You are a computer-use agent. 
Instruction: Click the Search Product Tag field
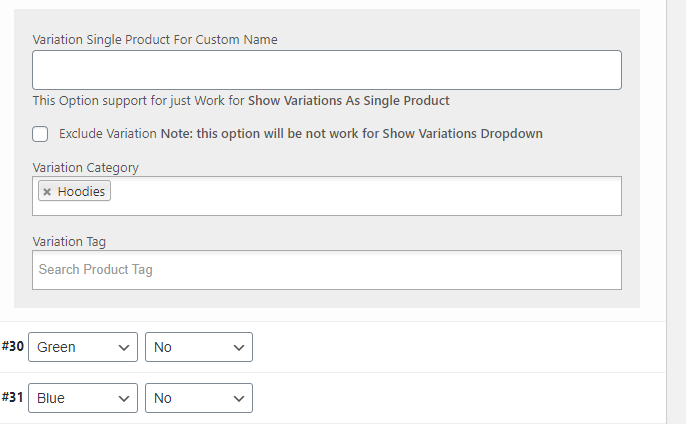[x=326, y=270]
